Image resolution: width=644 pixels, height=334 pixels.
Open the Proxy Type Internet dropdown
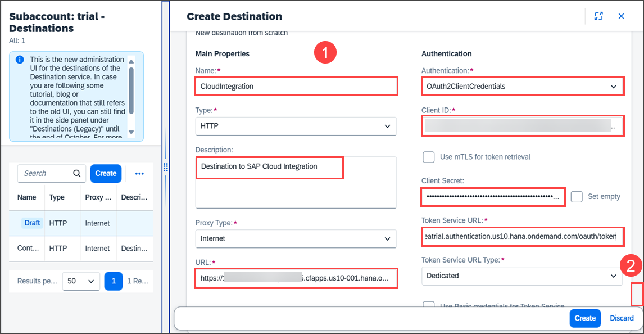296,238
